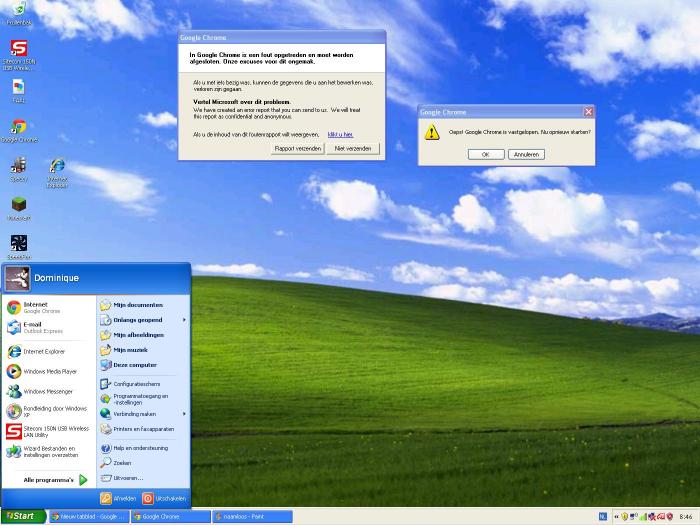Click OK in Chrome vastgelopen dialog
The width and height of the screenshot is (700, 525).
[x=486, y=154]
